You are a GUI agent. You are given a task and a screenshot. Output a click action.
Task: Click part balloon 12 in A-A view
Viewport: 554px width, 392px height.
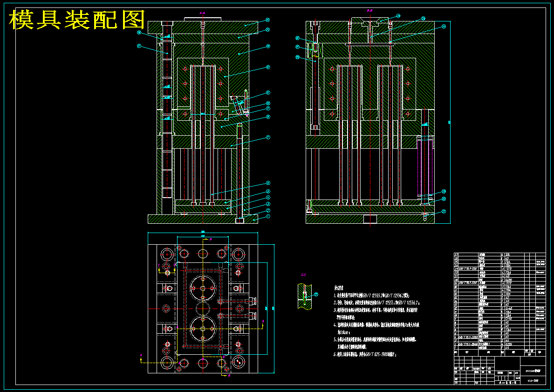(x=268, y=67)
